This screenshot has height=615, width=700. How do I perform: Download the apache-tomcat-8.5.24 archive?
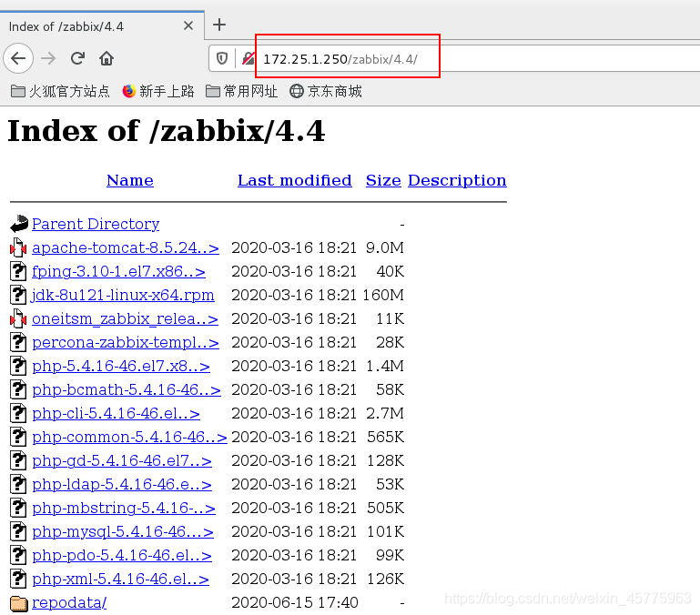click(x=126, y=247)
